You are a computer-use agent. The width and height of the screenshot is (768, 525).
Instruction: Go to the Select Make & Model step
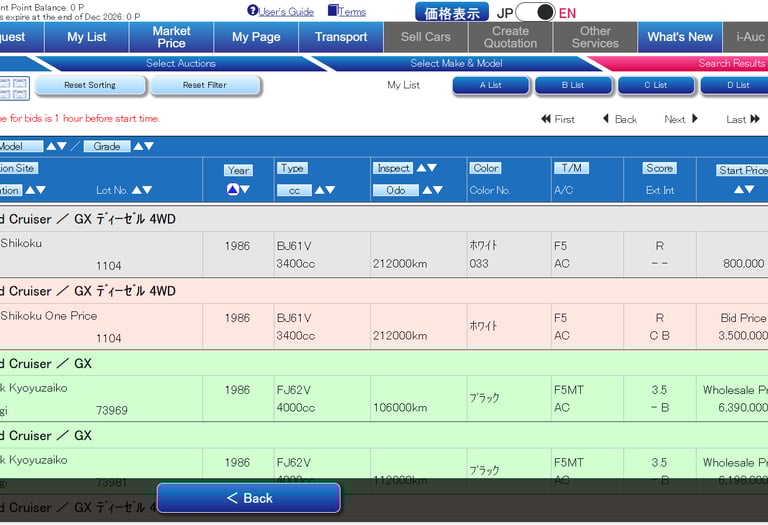(x=456, y=63)
